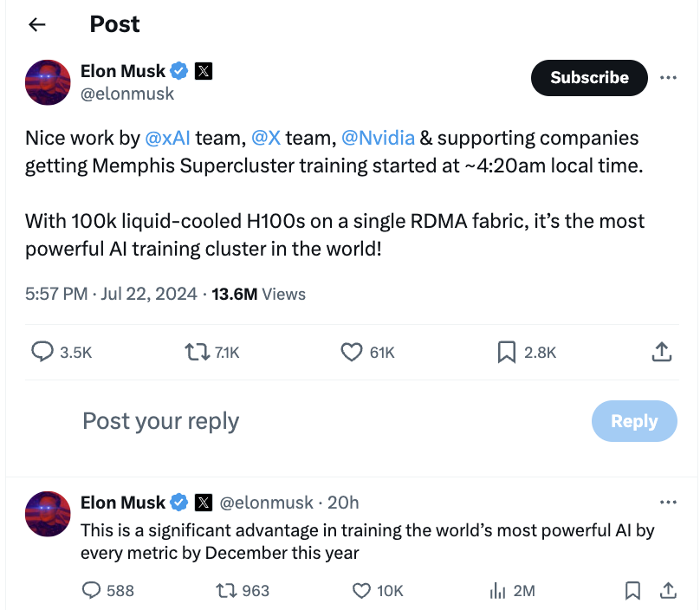Bookmark the reply post
This screenshot has height=610, width=700.
click(x=633, y=591)
